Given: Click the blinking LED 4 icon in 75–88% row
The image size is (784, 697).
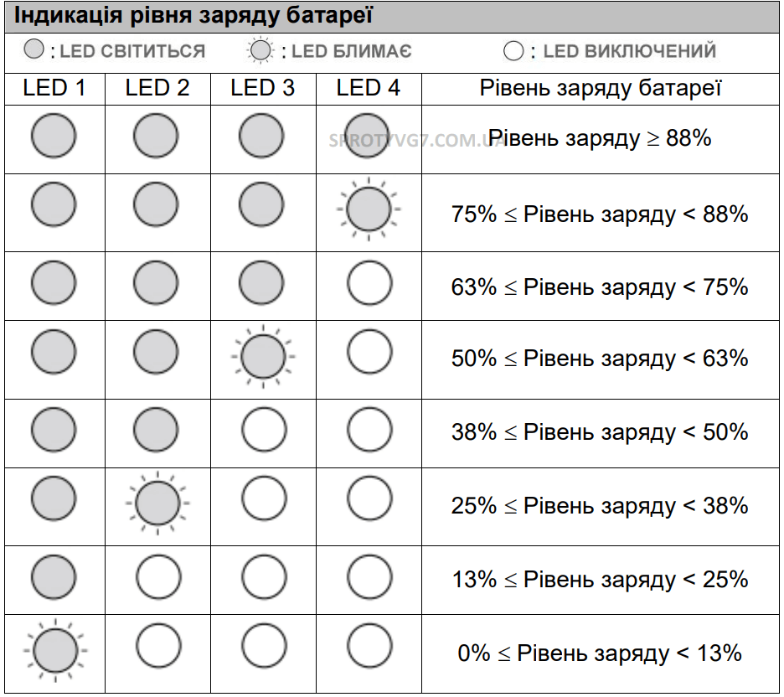Looking at the screenshot, I should (x=369, y=209).
